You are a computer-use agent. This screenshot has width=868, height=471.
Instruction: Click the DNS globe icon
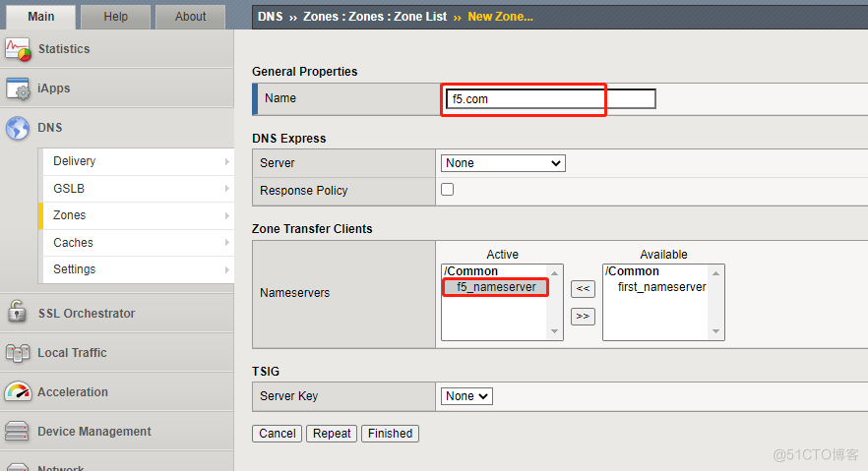(18, 128)
